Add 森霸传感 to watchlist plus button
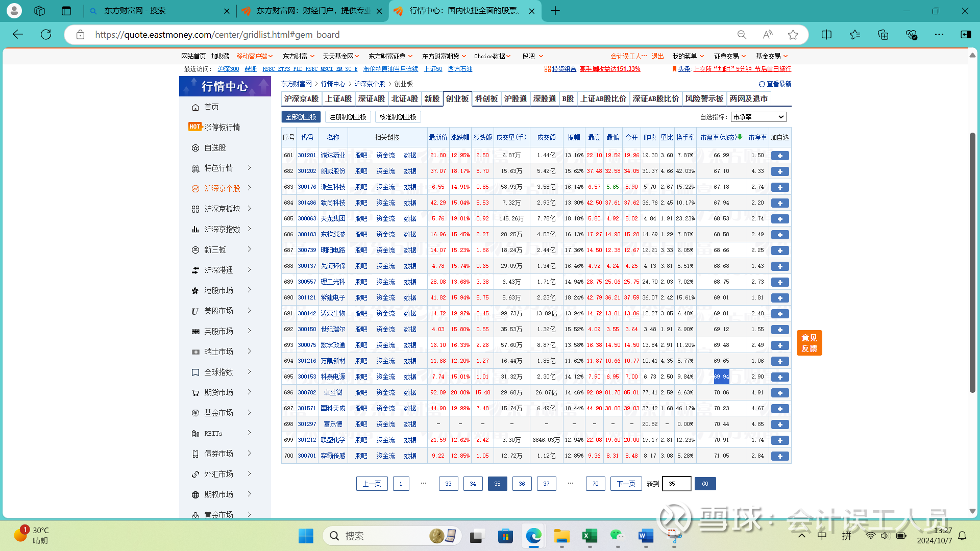980x551 pixels. click(780, 456)
